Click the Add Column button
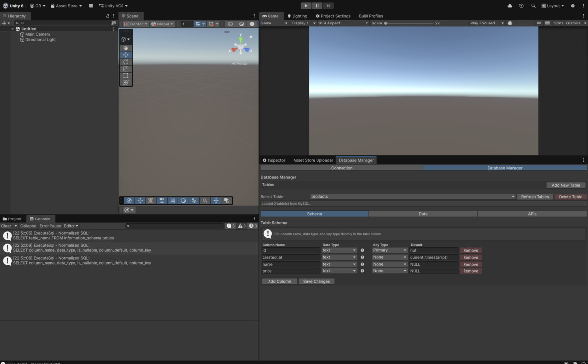The height and width of the screenshot is (364, 588). point(279,281)
